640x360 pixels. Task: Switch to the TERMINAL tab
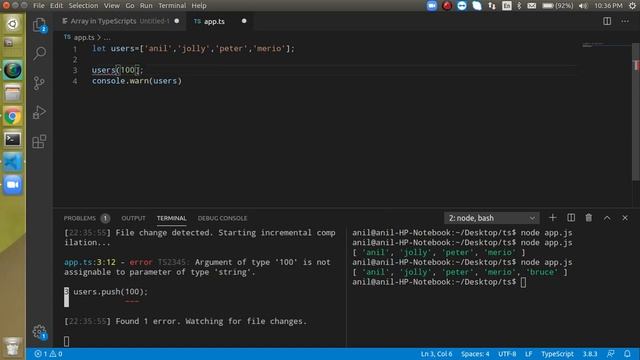171,218
